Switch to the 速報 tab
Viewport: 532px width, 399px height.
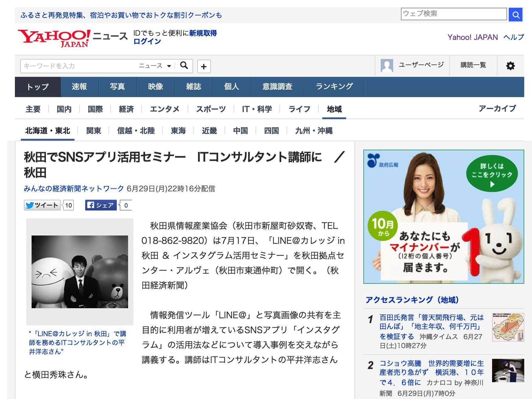79,87
